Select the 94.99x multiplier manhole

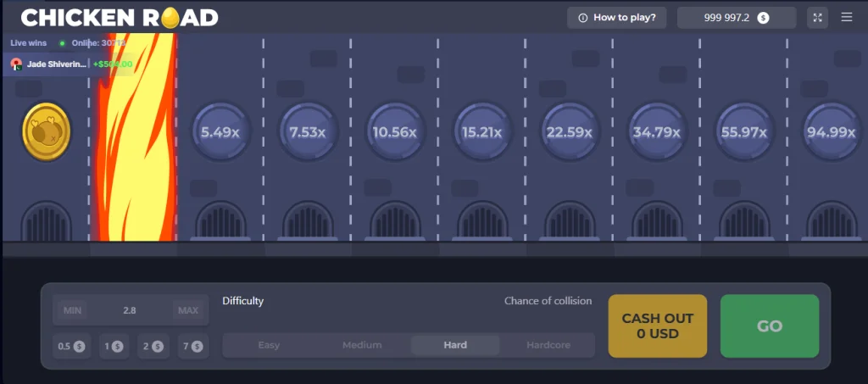pyautogui.click(x=832, y=131)
